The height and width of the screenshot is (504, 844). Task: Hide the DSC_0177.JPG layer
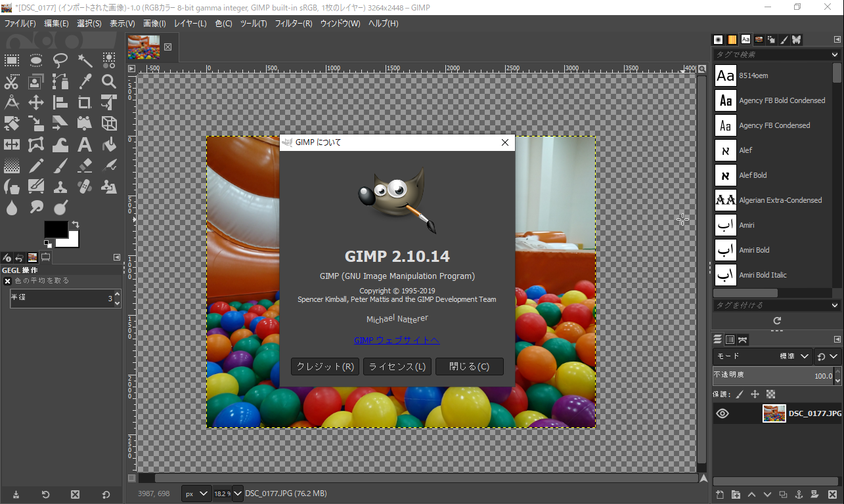click(x=722, y=413)
